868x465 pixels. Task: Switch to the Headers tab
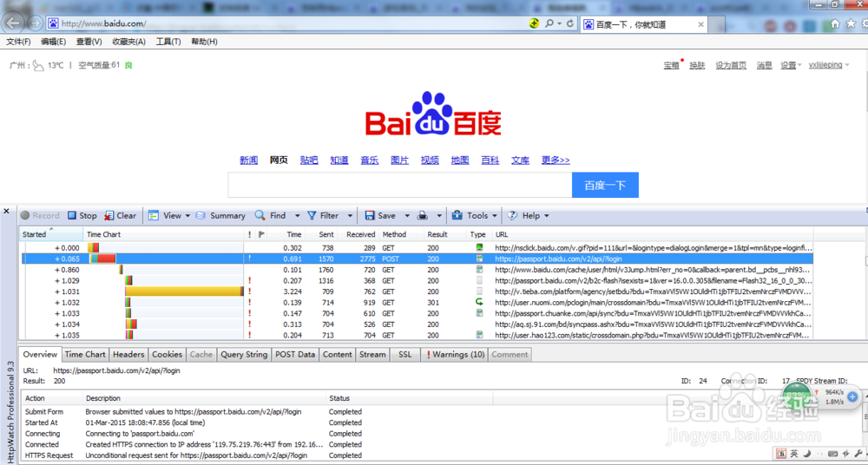(x=128, y=354)
